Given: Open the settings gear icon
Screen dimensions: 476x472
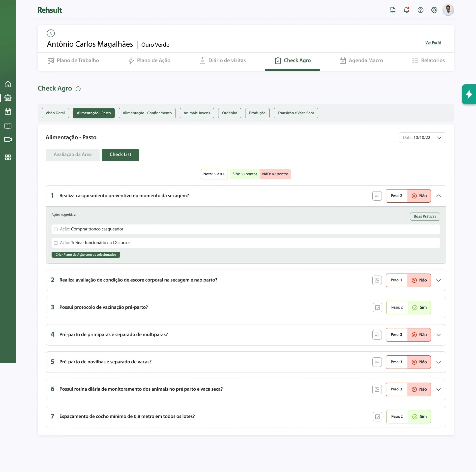Looking at the screenshot, I should coord(434,10).
